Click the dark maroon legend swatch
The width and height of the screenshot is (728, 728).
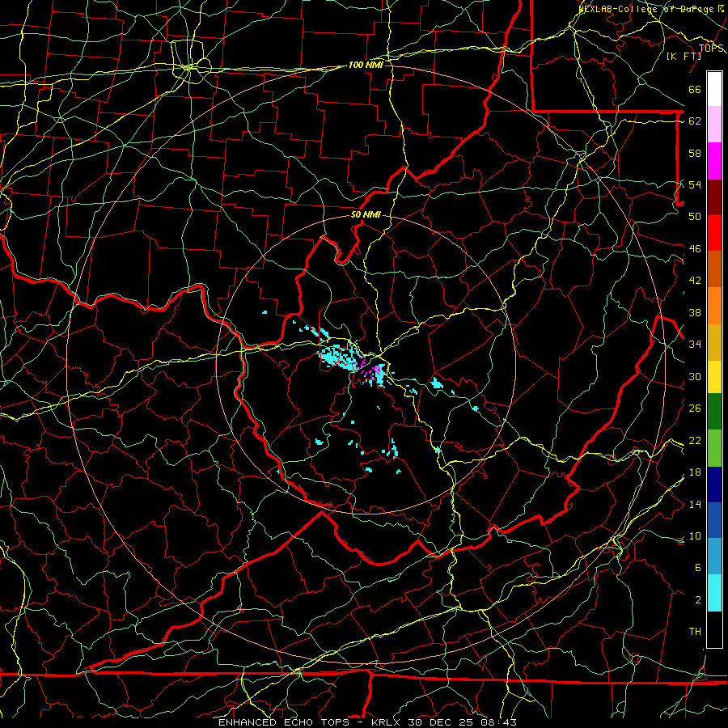[x=714, y=197]
